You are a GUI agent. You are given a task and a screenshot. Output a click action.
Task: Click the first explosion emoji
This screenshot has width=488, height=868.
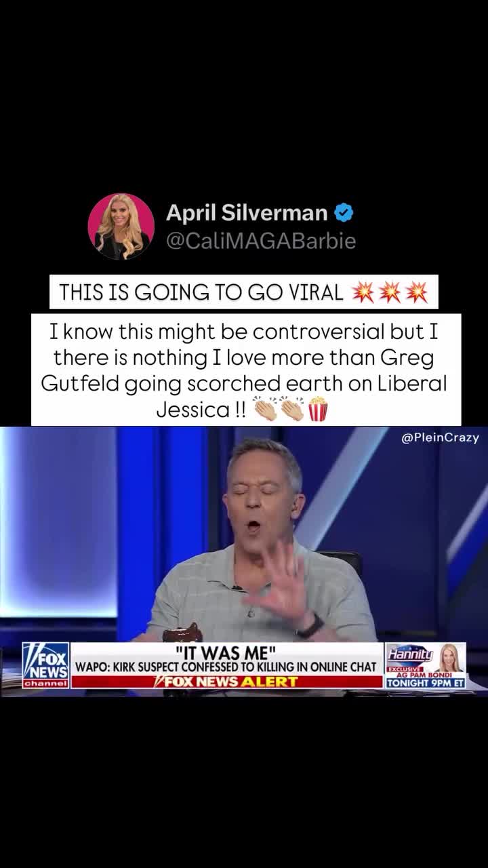pyautogui.click(x=363, y=292)
